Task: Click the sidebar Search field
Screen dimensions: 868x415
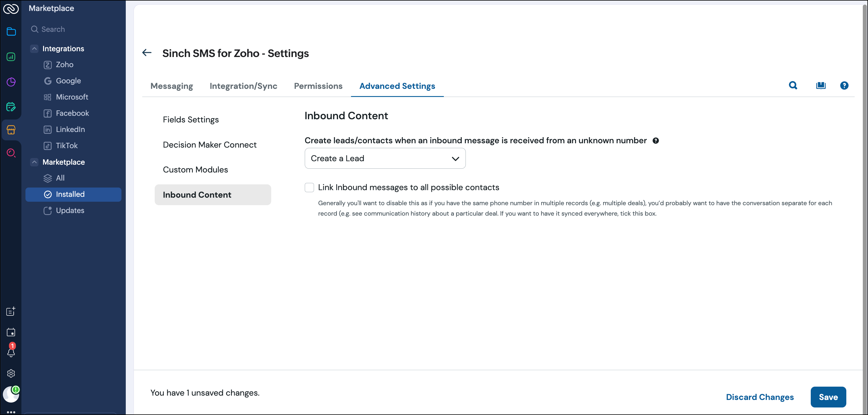Action: 73,29
